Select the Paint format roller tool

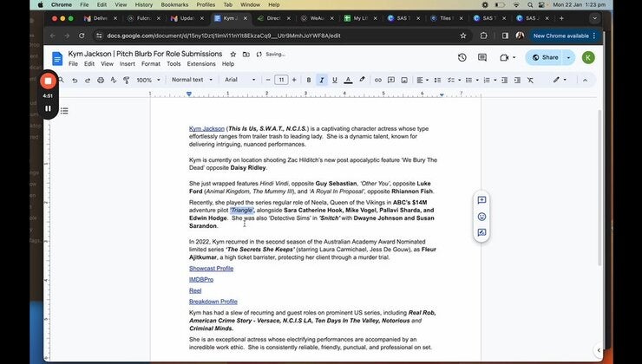pyautogui.click(x=127, y=80)
